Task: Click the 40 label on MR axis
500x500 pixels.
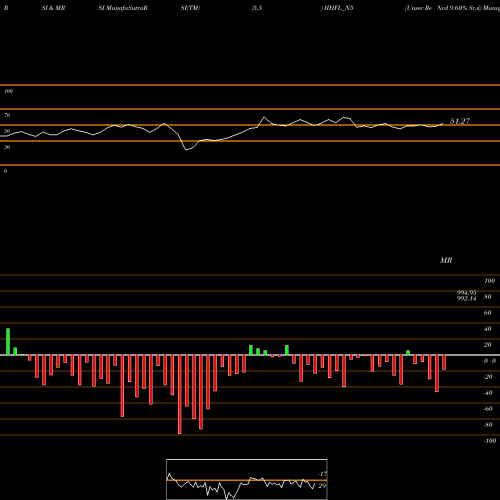Action: click(x=487, y=329)
